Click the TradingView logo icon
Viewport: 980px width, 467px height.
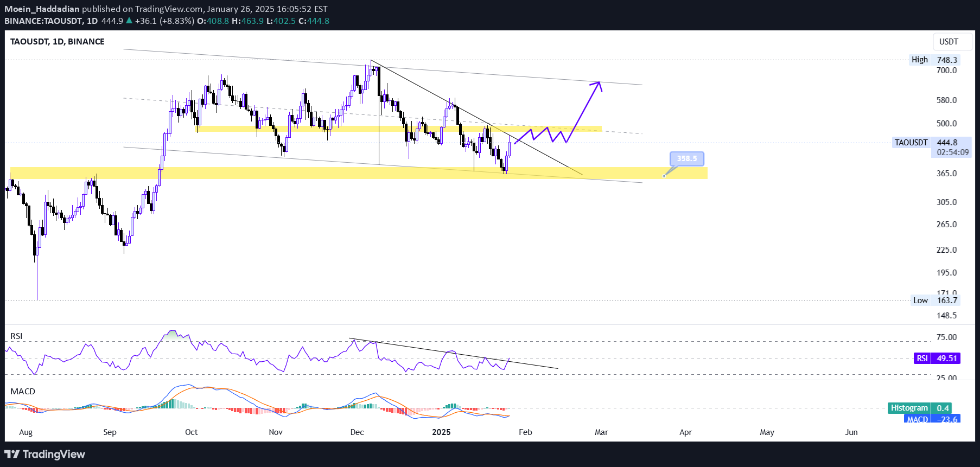[12, 454]
